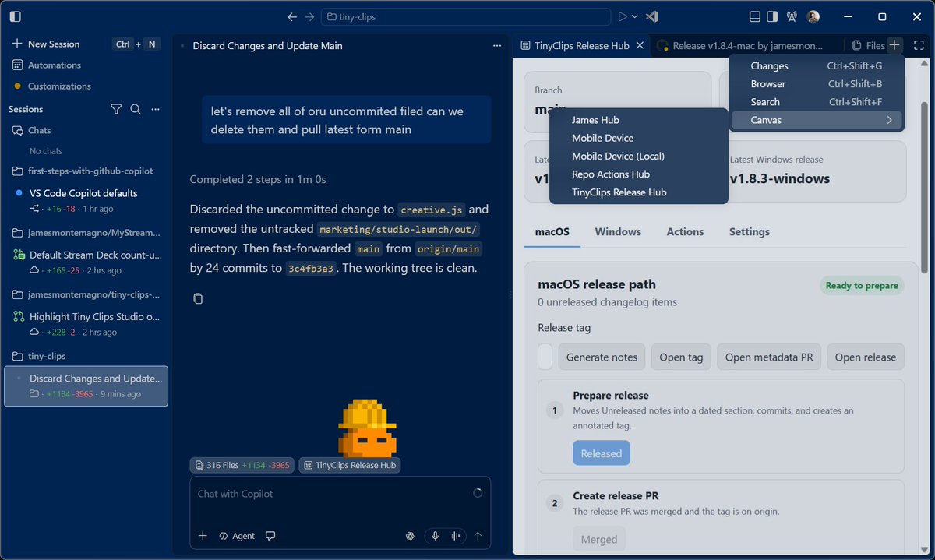935x560 pixels.
Task: Choose Browser from the menu
Action: coord(817,84)
